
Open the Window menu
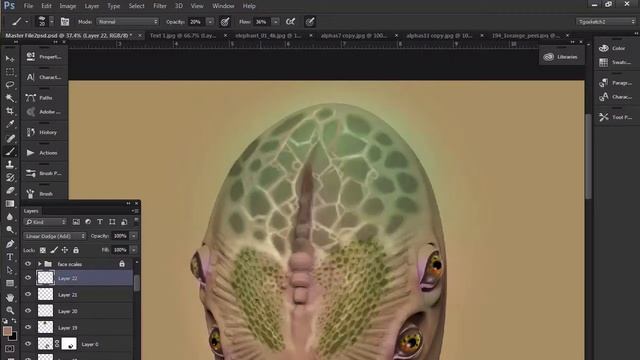[x=223, y=6]
